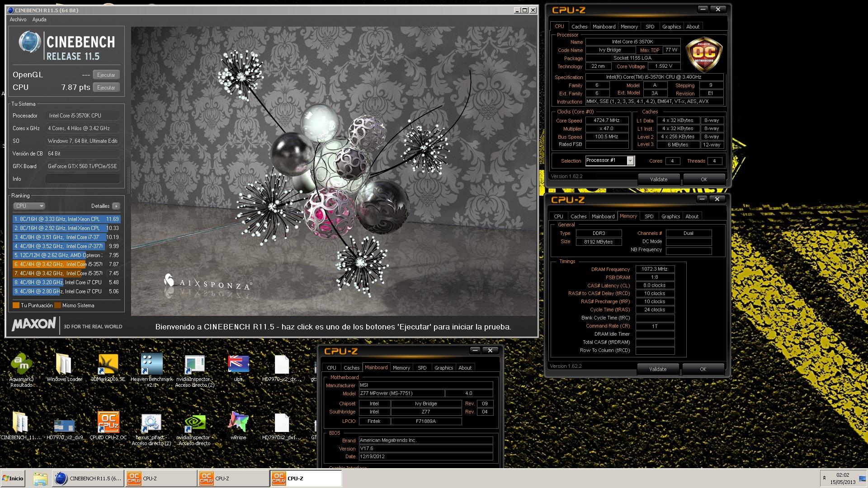The image size is (868, 488).
Task: Click Core Voltage value 1.592 V
Action: pos(664,66)
